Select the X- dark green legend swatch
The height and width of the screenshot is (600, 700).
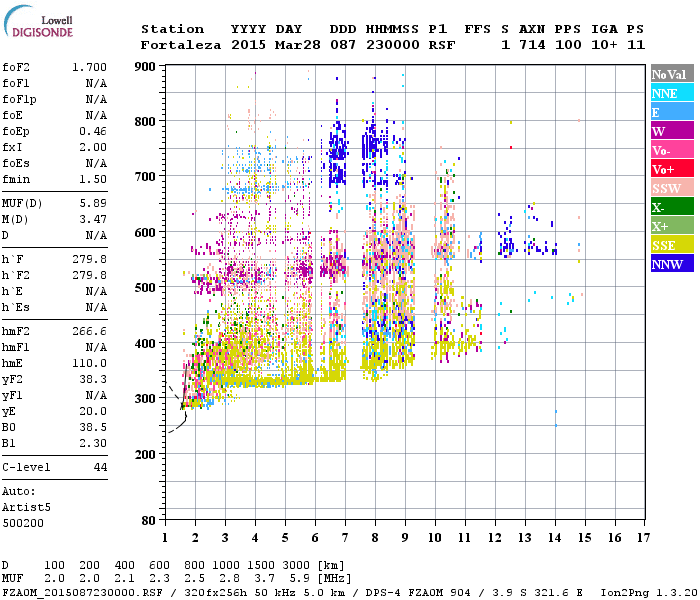click(x=672, y=207)
